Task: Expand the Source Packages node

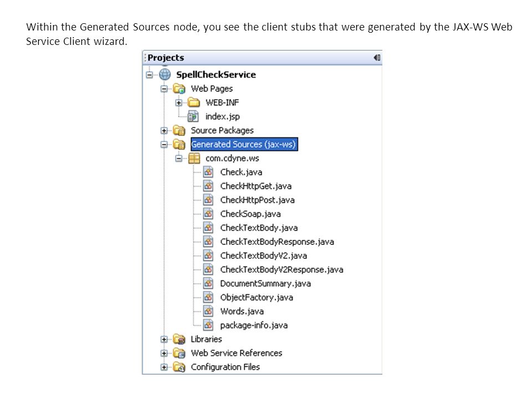Action: 164,131
